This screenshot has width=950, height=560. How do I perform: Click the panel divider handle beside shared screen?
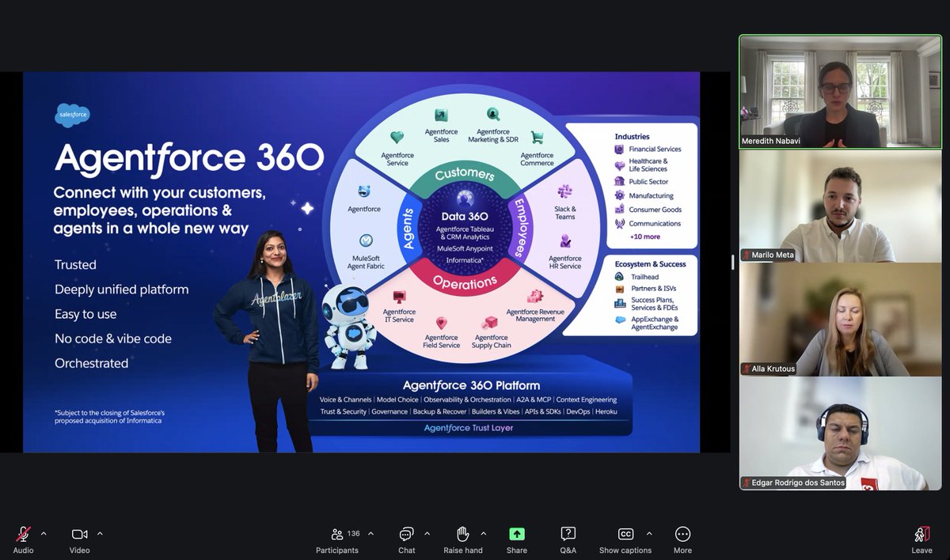pyautogui.click(x=732, y=263)
